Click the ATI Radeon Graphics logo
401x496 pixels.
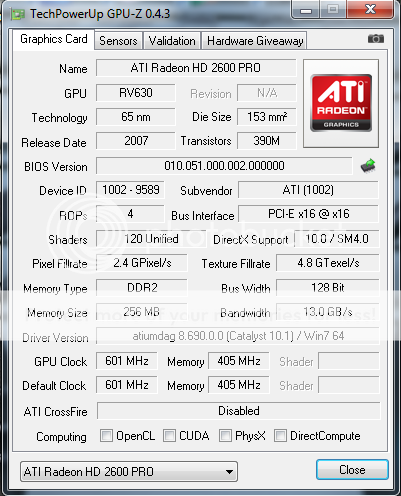[x=341, y=103]
